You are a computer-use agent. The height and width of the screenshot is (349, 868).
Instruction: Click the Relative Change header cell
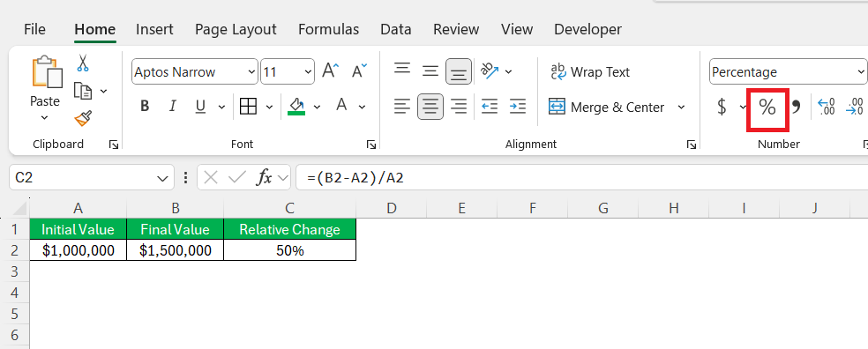pos(289,229)
